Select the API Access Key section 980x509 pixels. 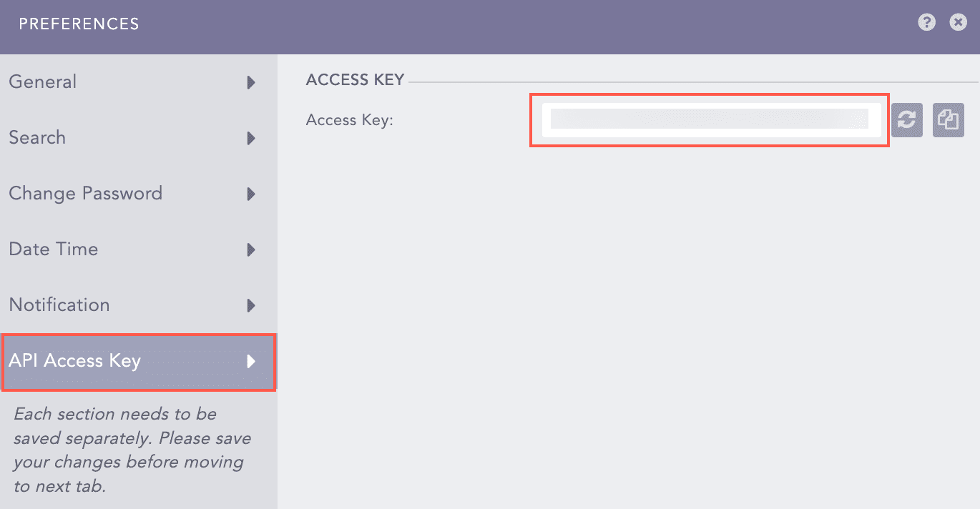point(74,361)
